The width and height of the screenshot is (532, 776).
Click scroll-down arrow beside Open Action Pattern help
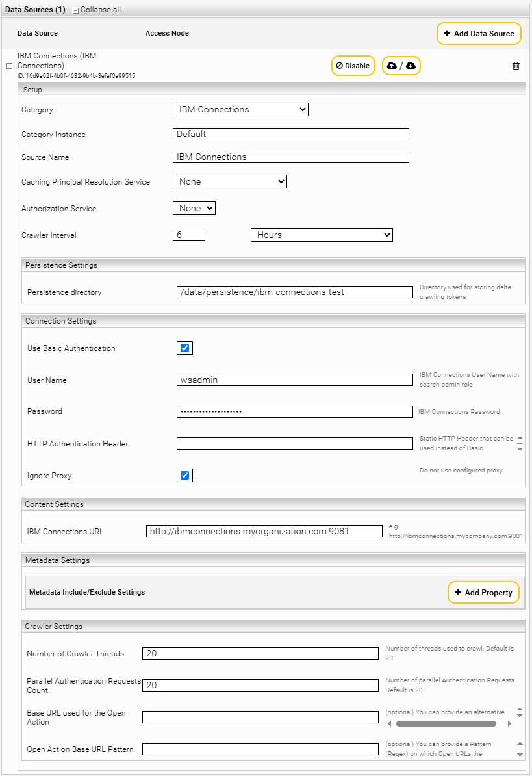[520, 754]
